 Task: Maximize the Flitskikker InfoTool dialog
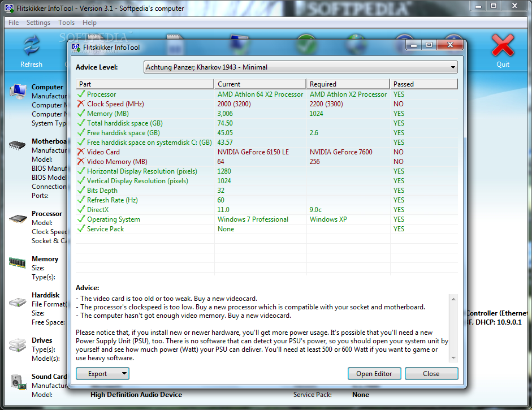pos(429,45)
